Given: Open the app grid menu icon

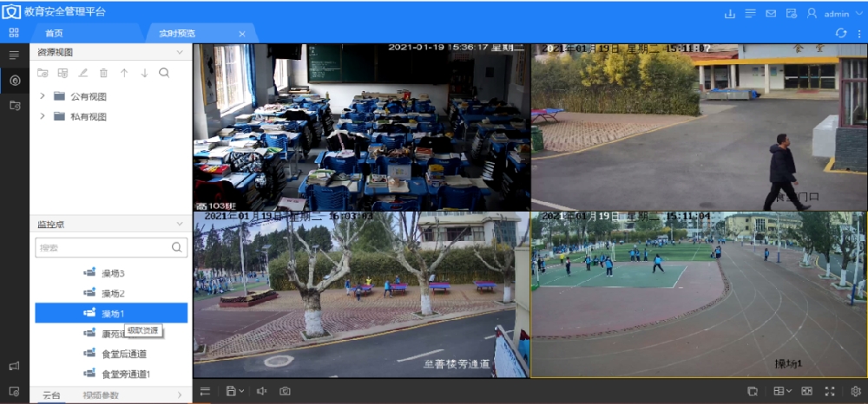Looking at the screenshot, I should coord(14,33).
